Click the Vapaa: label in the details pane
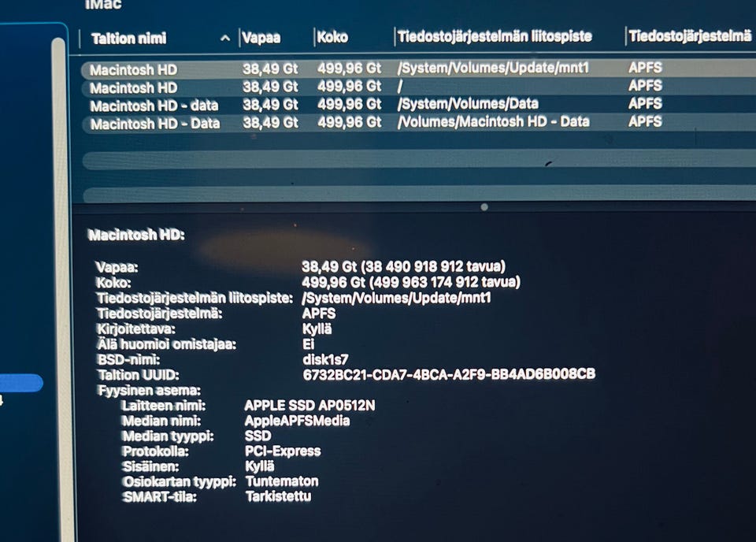Screen dimensions: 756x542 coord(117,266)
